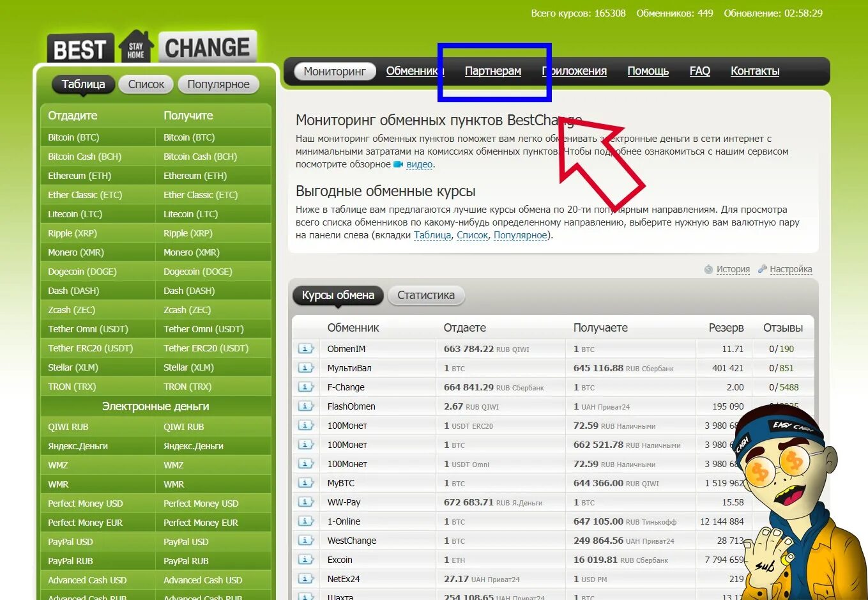Follow the Популярное link in description text
Viewport: 868px width, 600px height.
tap(521, 235)
